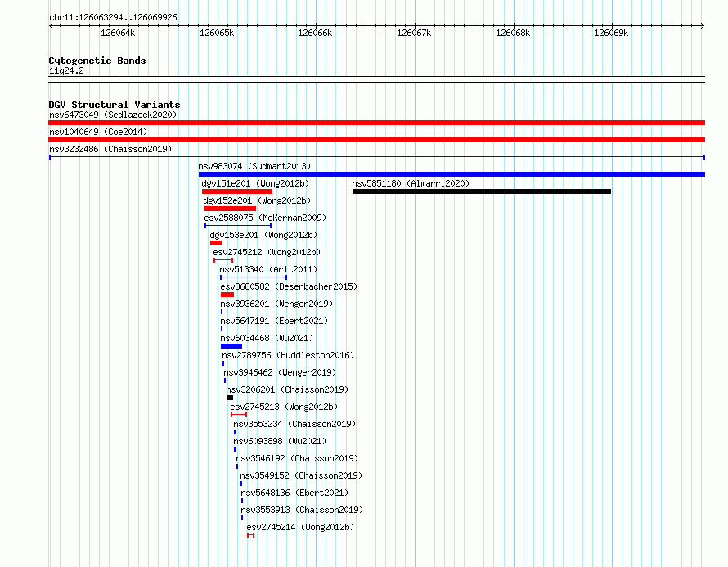Screen dimensions: 728x567
Task: Click the left arrow end of ruler
Action: (51, 25)
